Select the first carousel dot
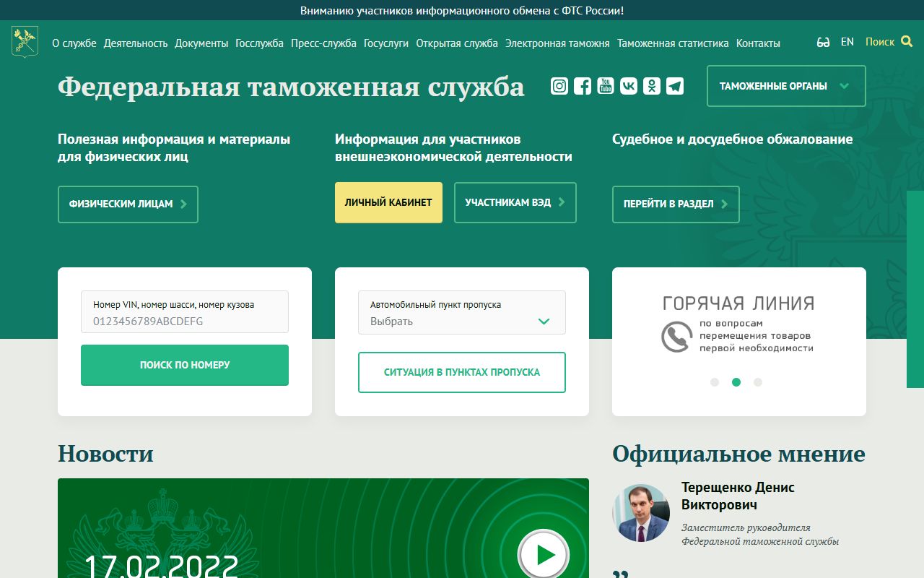 [715, 382]
